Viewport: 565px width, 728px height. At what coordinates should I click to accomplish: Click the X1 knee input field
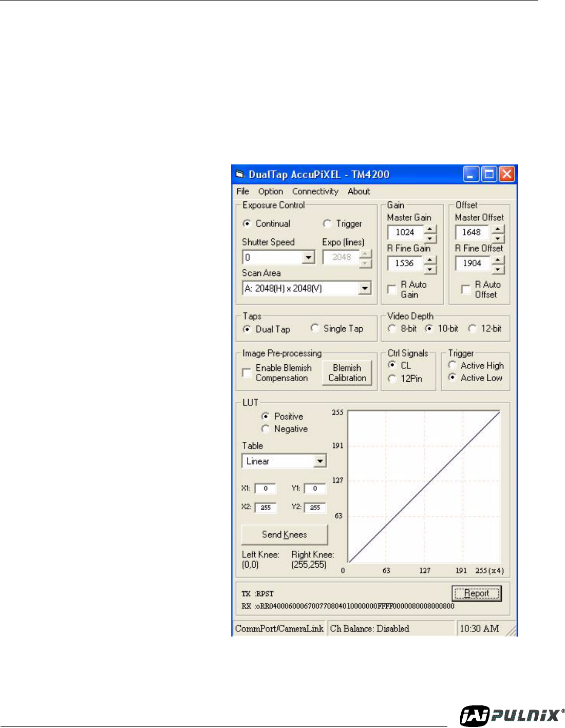point(265,489)
